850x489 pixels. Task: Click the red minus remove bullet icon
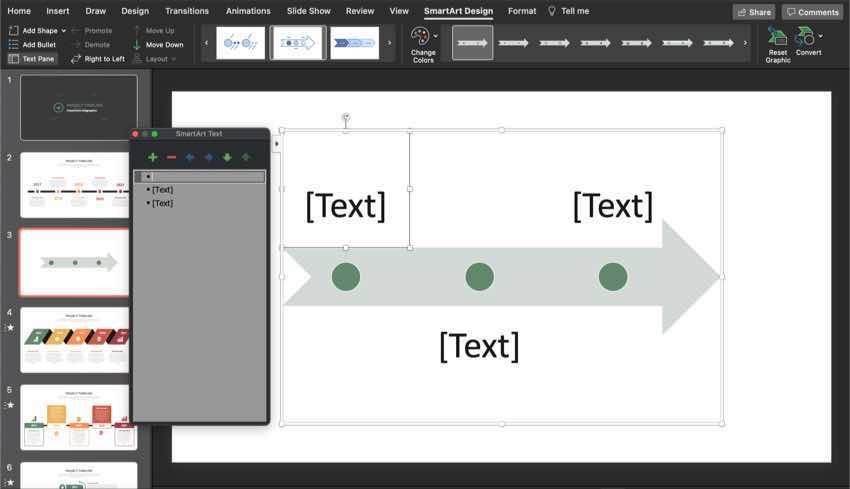pyautogui.click(x=171, y=157)
